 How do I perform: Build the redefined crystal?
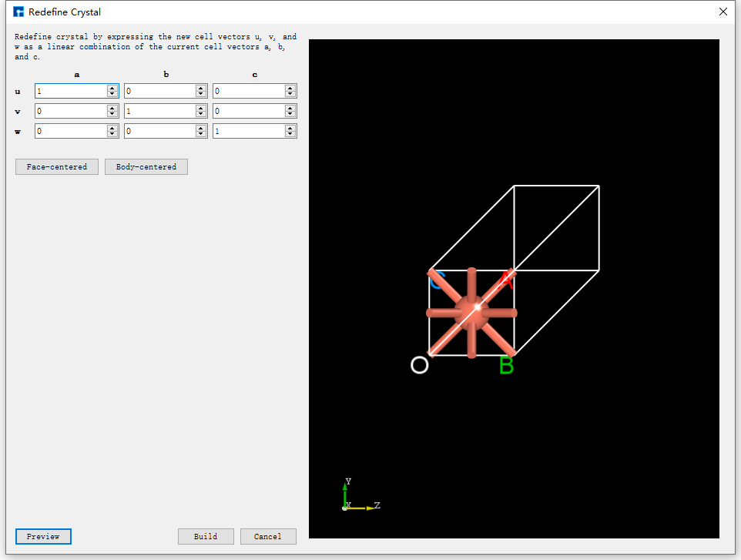click(x=206, y=536)
